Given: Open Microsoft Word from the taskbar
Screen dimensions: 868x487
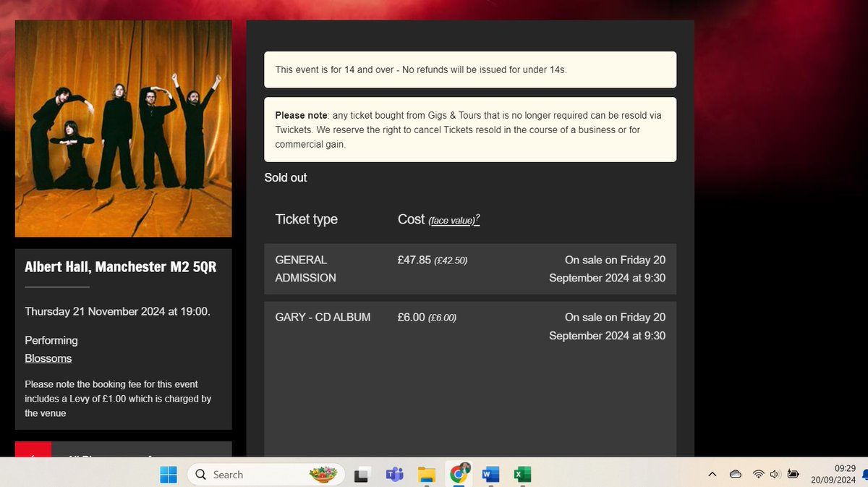Looking at the screenshot, I should click(x=490, y=475).
